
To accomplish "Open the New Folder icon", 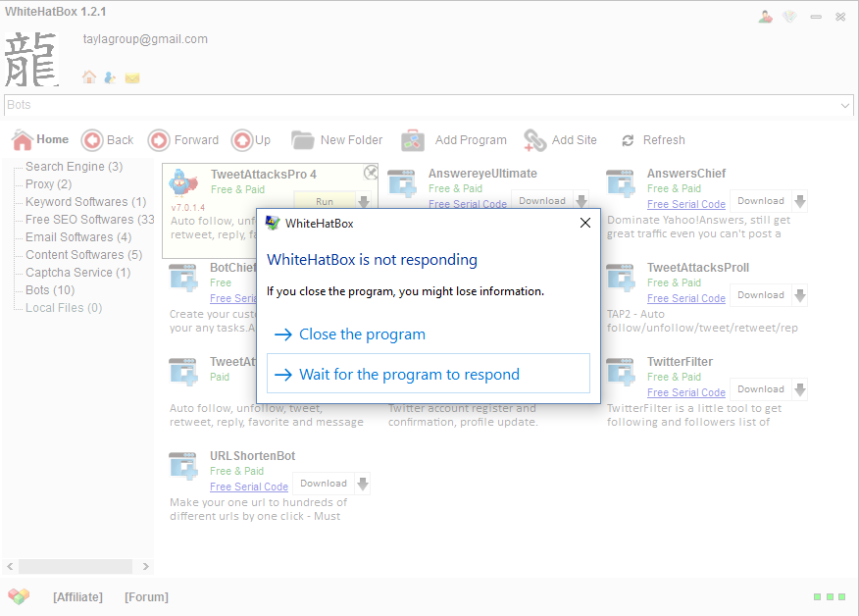I will tap(302, 140).
